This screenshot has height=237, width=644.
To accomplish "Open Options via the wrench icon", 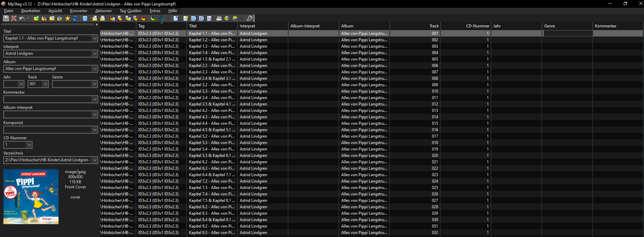I will pyautogui.click(x=250, y=18).
